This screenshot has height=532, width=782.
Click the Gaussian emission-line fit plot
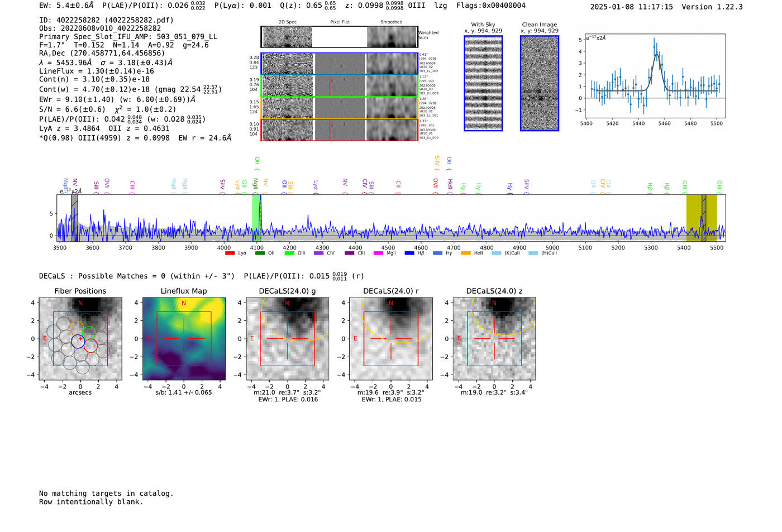(x=655, y=76)
